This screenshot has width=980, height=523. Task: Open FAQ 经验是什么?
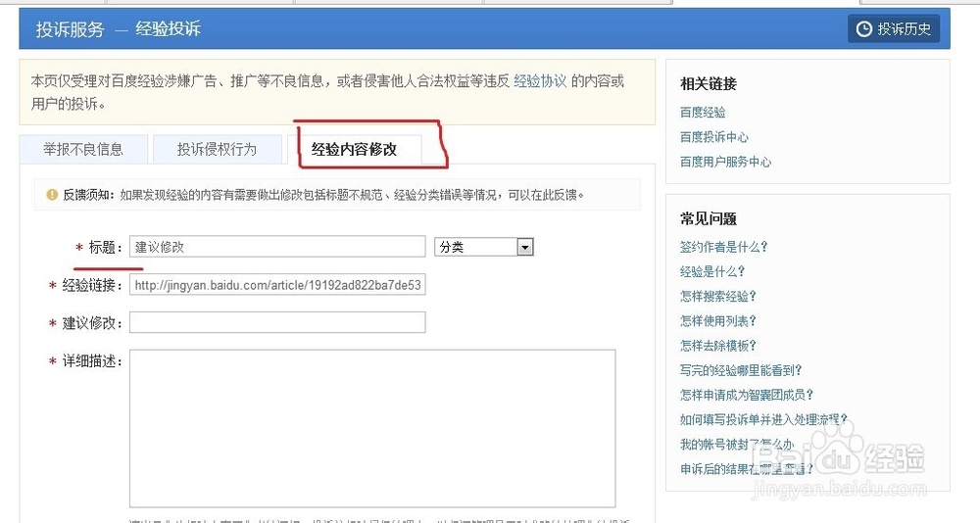pyautogui.click(x=712, y=271)
